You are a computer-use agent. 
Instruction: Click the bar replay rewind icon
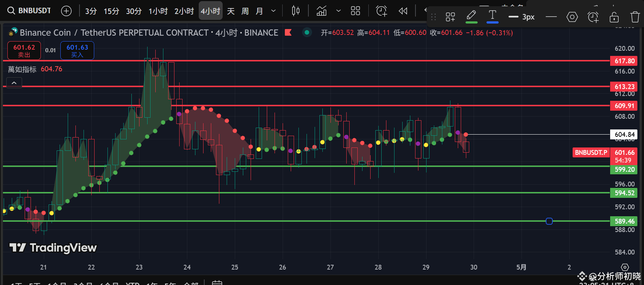[403, 11]
